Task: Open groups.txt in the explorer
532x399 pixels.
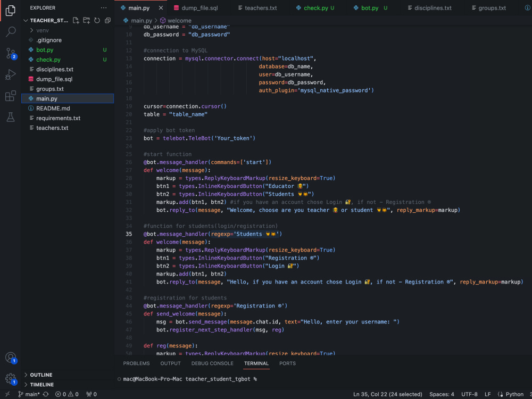Action: pos(68,89)
